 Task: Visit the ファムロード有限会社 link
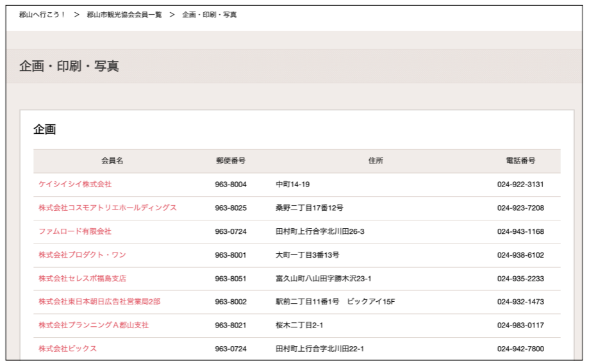(x=75, y=231)
